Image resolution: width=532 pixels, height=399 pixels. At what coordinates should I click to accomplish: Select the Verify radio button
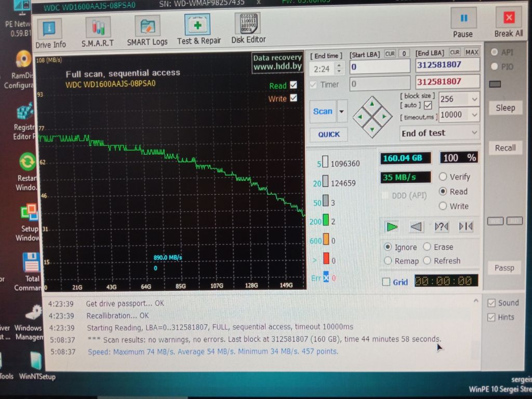(443, 177)
